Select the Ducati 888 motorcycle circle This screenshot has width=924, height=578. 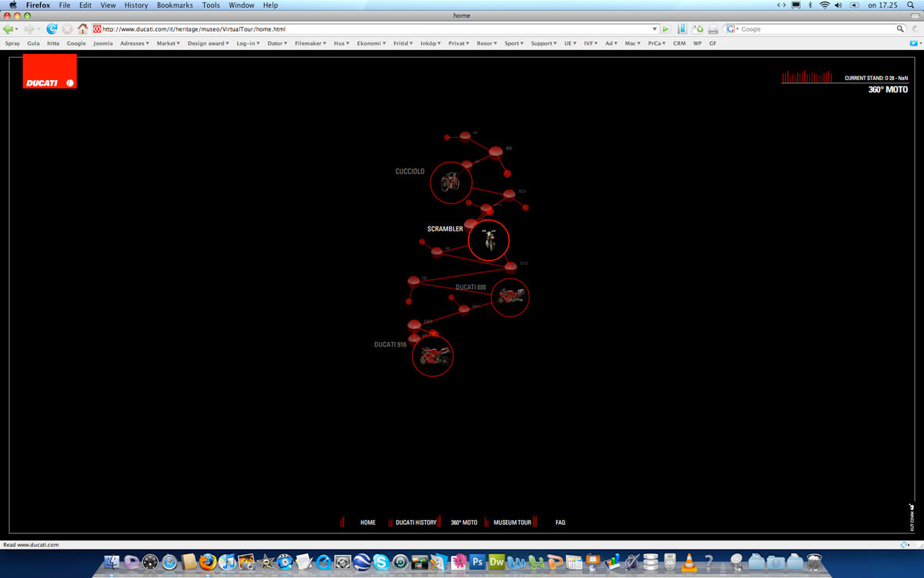[x=511, y=297]
